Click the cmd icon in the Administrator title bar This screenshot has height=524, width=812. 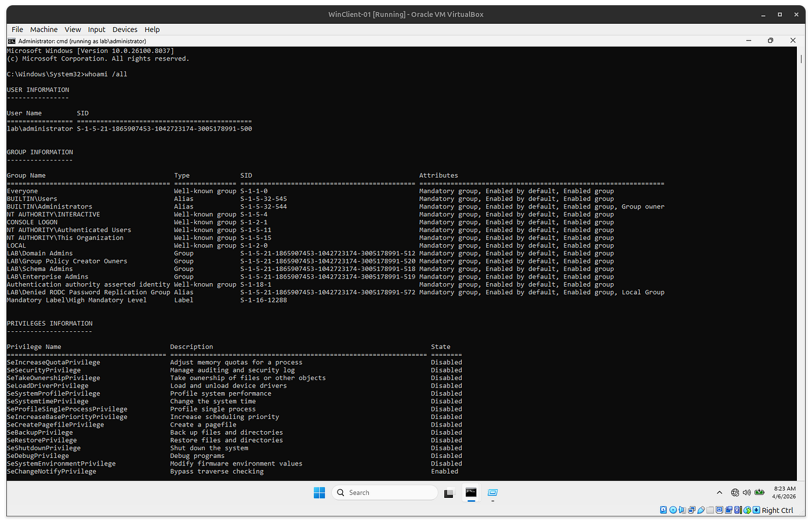click(x=12, y=41)
